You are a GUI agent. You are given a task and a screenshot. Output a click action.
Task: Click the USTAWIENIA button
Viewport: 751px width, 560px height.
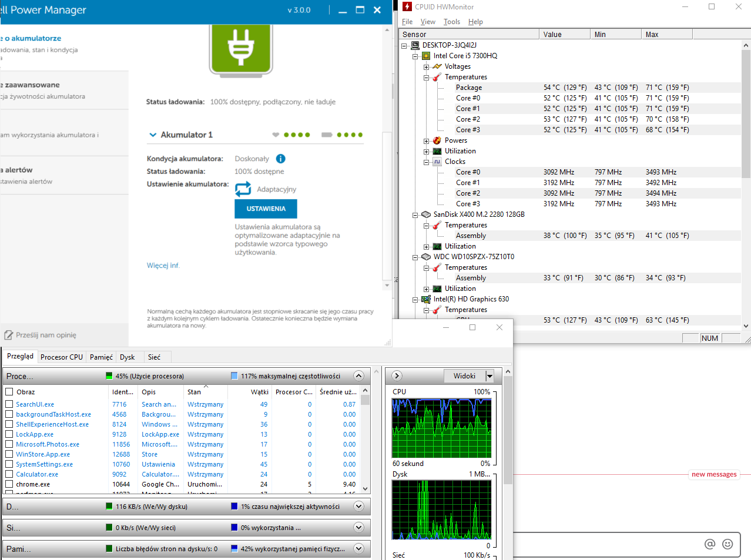tap(266, 209)
